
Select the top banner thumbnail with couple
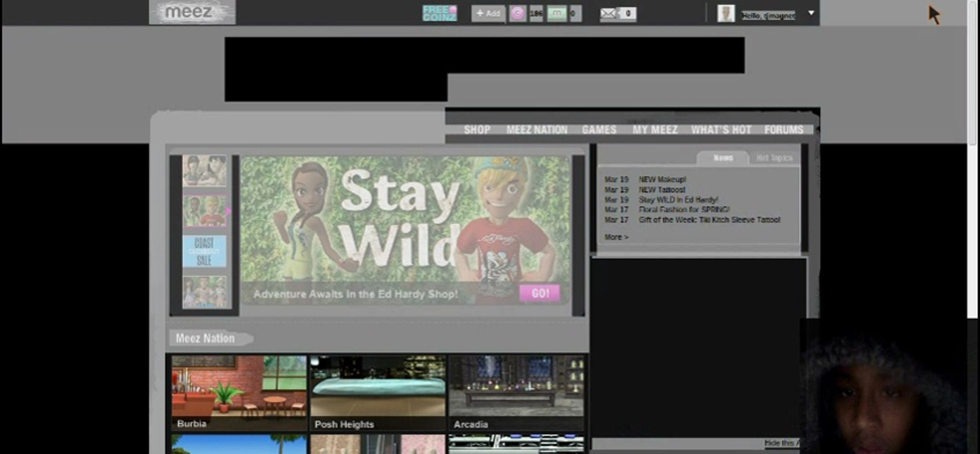[205, 171]
